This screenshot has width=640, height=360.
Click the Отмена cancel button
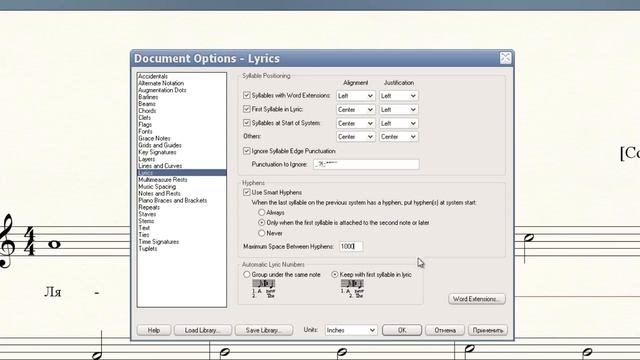click(x=445, y=330)
